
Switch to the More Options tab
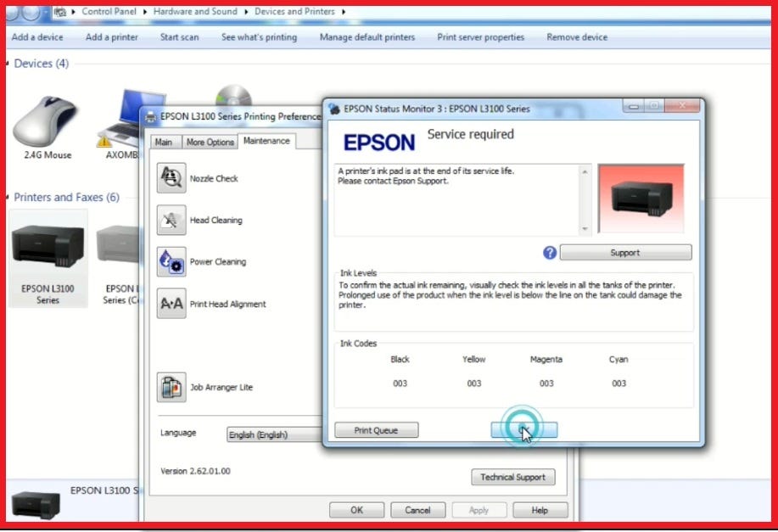tap(210, 142)
